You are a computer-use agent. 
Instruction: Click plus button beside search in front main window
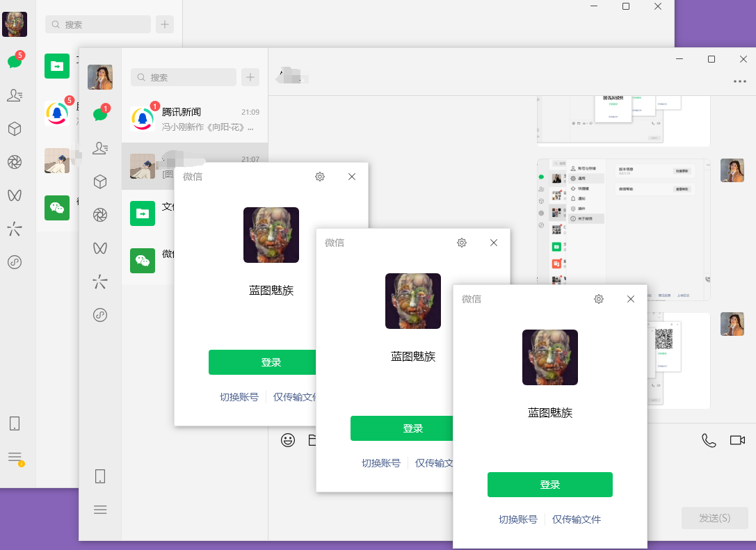coord(250,77)
